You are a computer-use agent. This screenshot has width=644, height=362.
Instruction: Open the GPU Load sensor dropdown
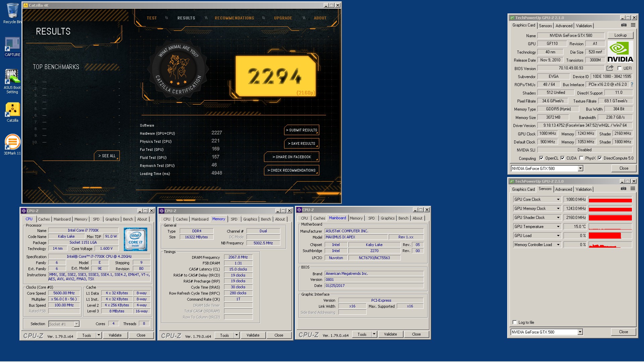pos(558,236)
